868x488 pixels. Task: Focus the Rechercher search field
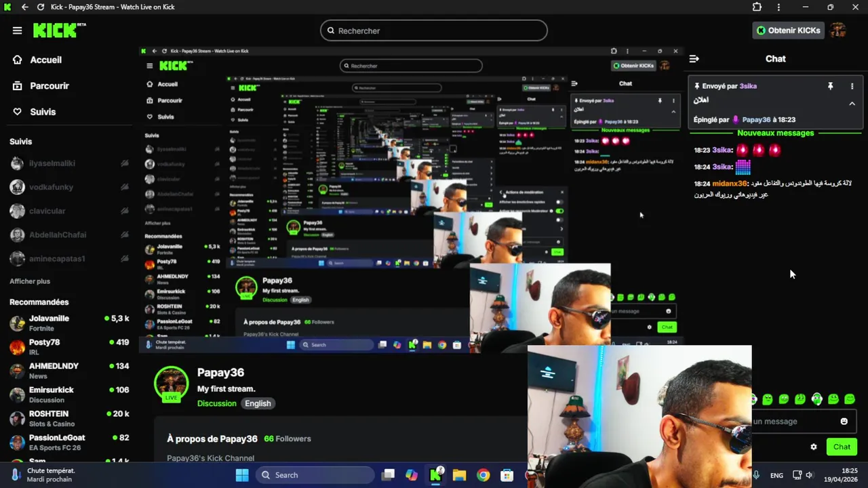434,30
